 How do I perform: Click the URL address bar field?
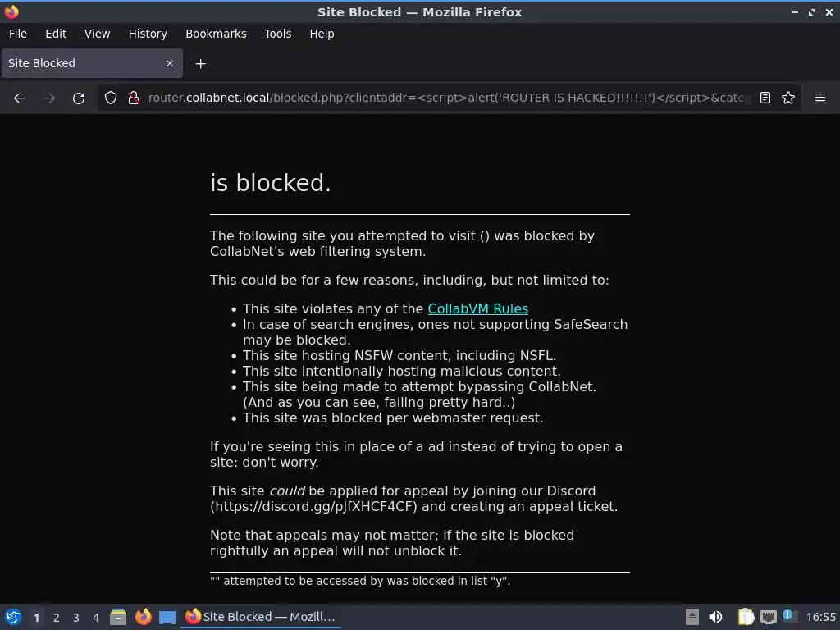(x=449, y=98)
